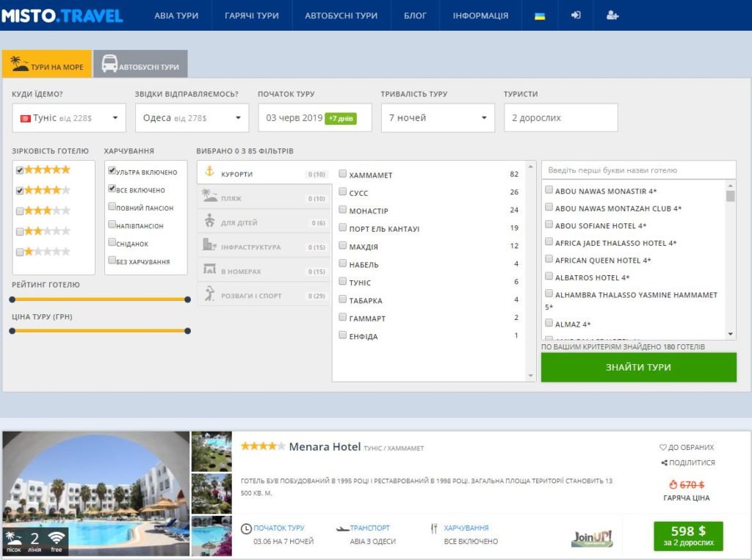
Task: Open the Гарячі тури menu item
Action: 252,15
